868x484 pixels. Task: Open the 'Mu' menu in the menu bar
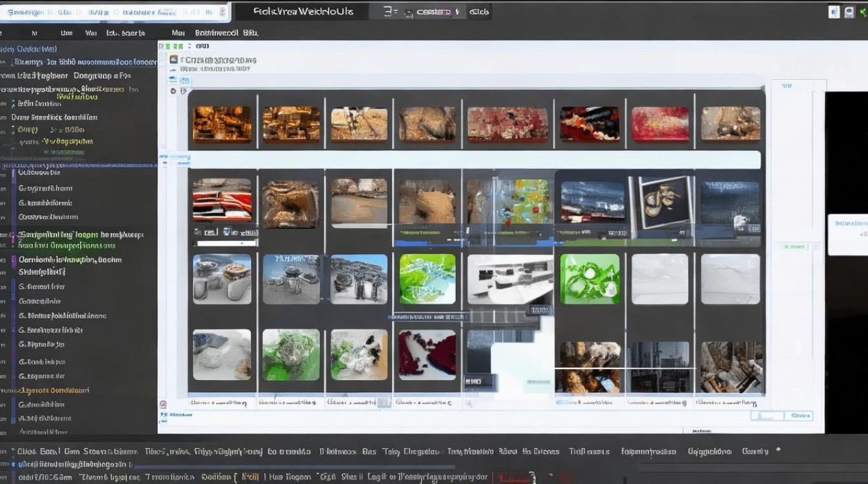[x=178, y=32]
